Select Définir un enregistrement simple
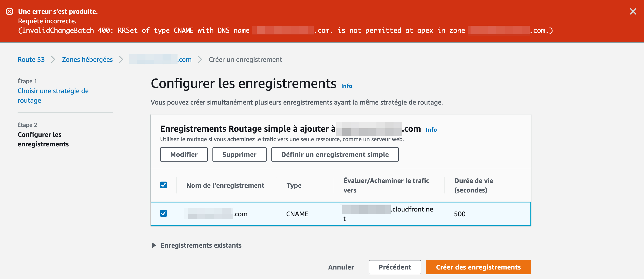This screenshot has height=279, width=644. (335, 154)
